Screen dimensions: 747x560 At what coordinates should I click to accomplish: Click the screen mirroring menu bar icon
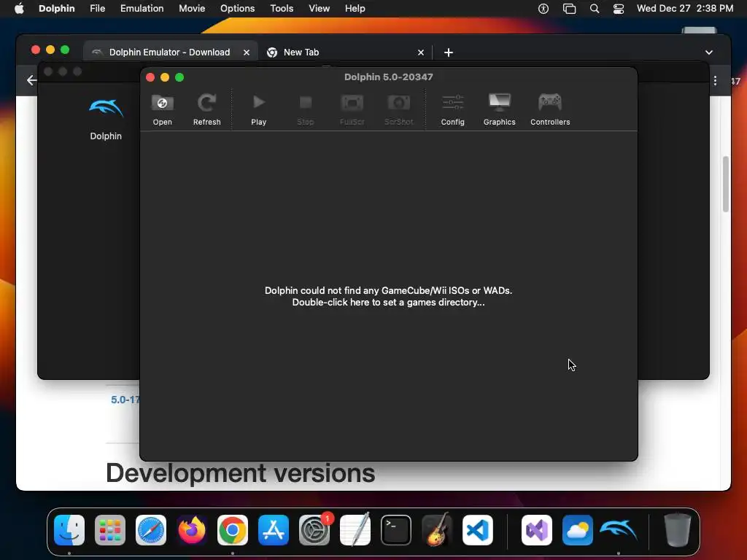(569, 9)
